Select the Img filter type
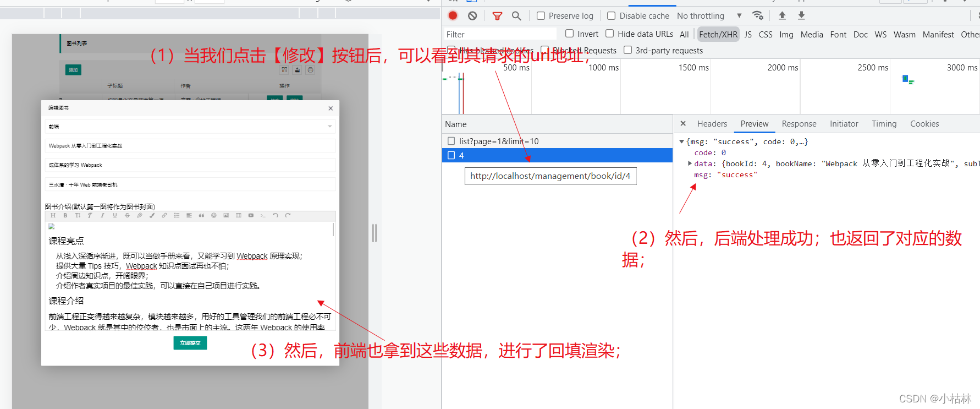This screenshot has width=980, height=409. tap(786, 34)
